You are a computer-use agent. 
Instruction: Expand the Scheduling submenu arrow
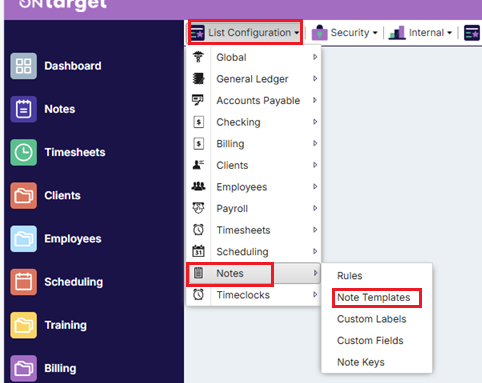point(315,251)
